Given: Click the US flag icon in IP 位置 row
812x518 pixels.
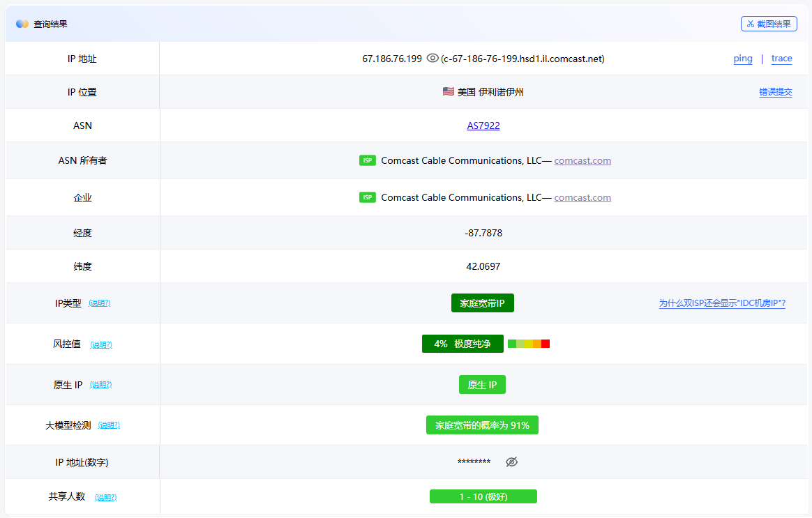Looking at the screenshot, I should click(449, 92).
